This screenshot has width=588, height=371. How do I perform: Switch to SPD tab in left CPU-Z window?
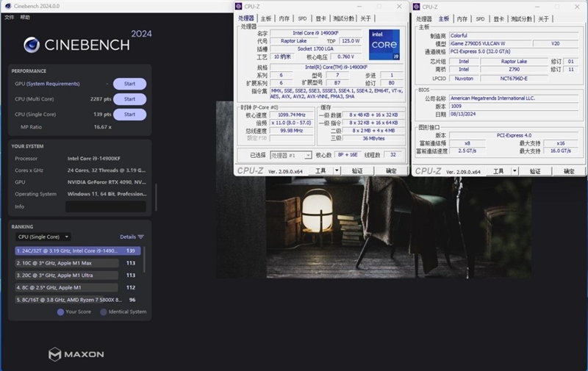(302, 18)
